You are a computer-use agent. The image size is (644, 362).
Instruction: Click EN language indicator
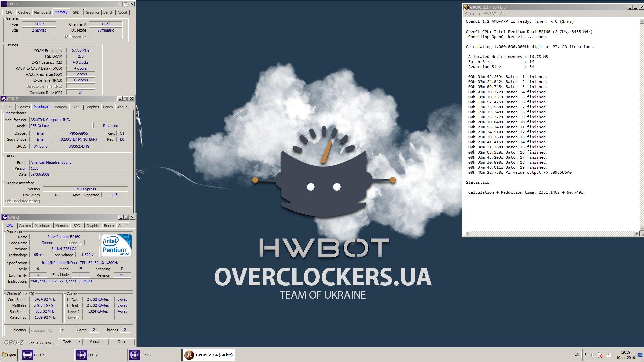pyautogui.click(x=577, y=354)
